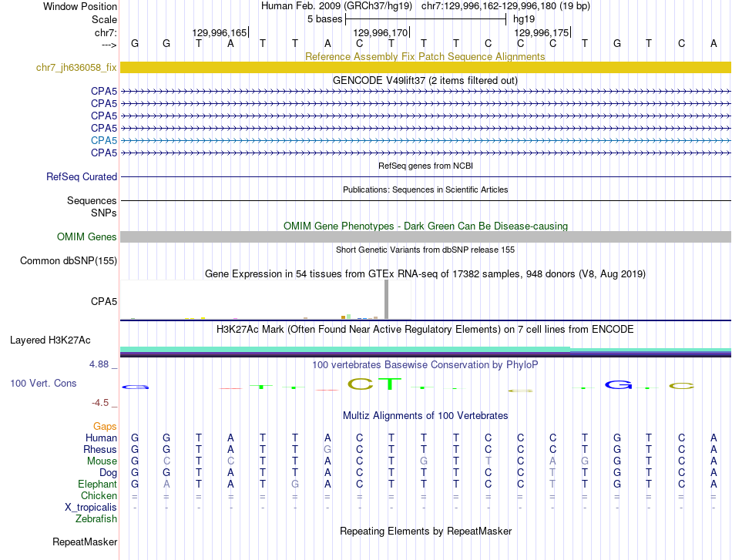This screenshot has height=560, width=732.
Task: Click the Scale label
Action: pyautogui.click(x=104, y=19)
